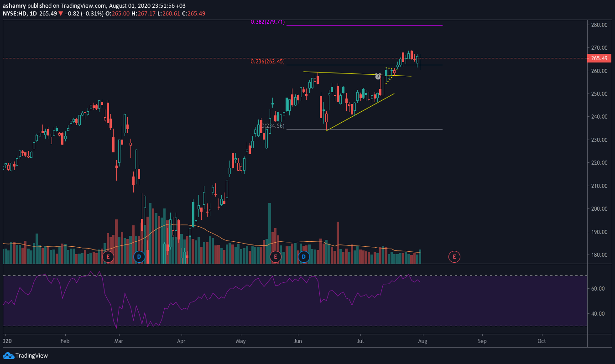
Task: Click the C:265.49 close value
Action: pyautogui.click(x=193, y=14)
